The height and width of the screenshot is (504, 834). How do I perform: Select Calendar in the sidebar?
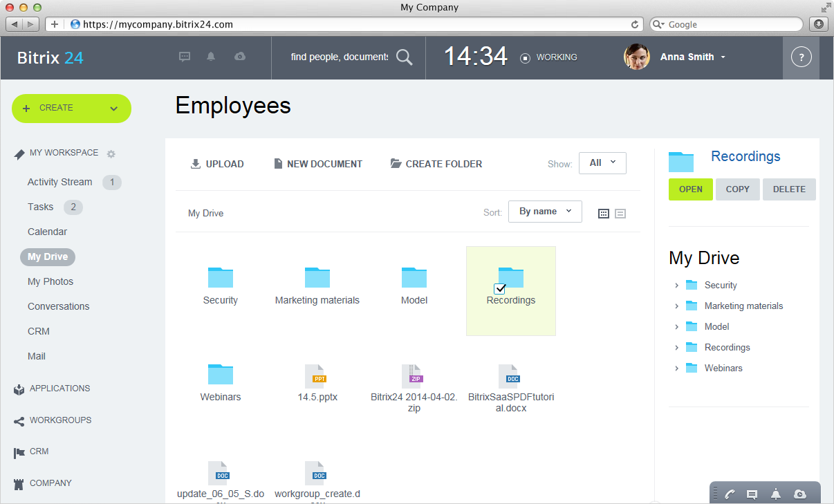[47, 232]
